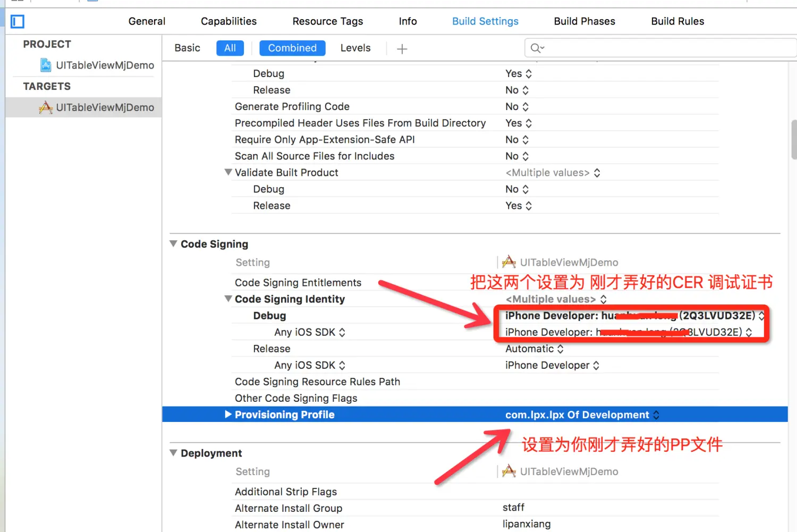This screenshot has width=797, height=532.
Task: Select the Code Signing Resource Rules Path row
Action: 475,382
